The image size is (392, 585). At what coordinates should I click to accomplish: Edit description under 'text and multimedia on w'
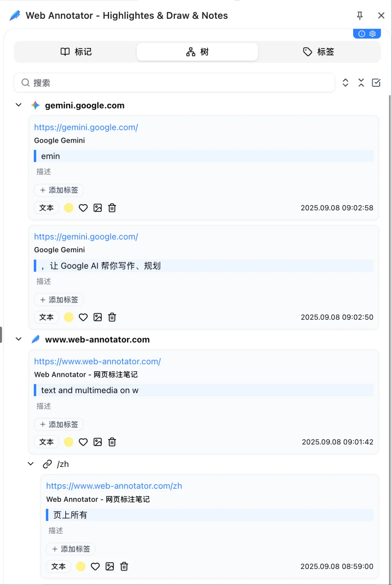[204, 406]
